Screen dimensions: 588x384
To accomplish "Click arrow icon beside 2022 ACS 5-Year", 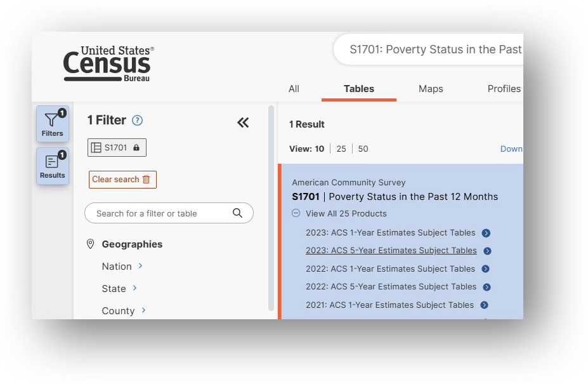I will [487, 287].
